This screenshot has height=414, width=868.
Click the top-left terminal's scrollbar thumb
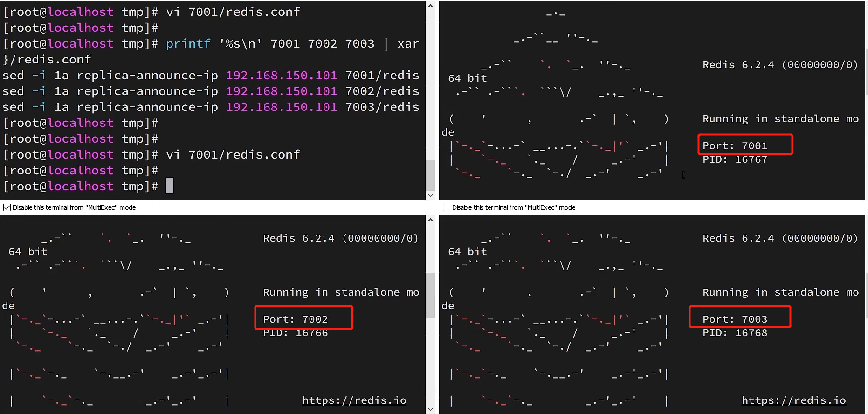click(430, 175)
